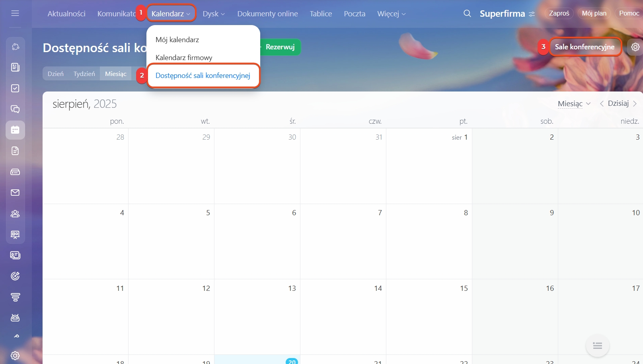Open calendar settings gear beside Sale konferencyjne
Viewport: 643px width, 364px height.
[x=635, y=47]
